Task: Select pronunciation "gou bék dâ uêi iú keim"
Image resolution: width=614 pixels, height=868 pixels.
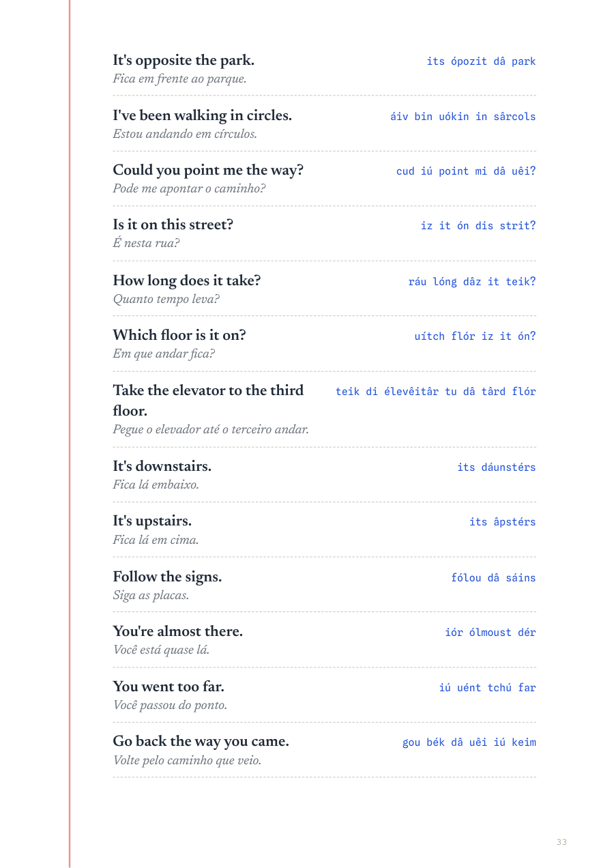Action: (469, 742)
